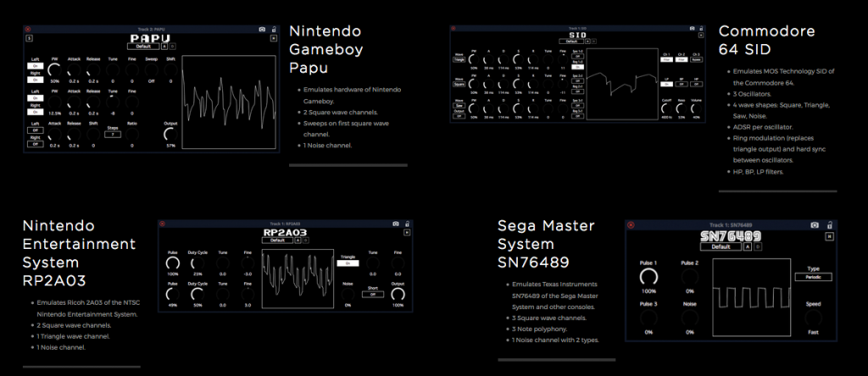This screenshot has height=376, width=868.
Task: Select preset slot A in SID window
Action: [588, 41]
